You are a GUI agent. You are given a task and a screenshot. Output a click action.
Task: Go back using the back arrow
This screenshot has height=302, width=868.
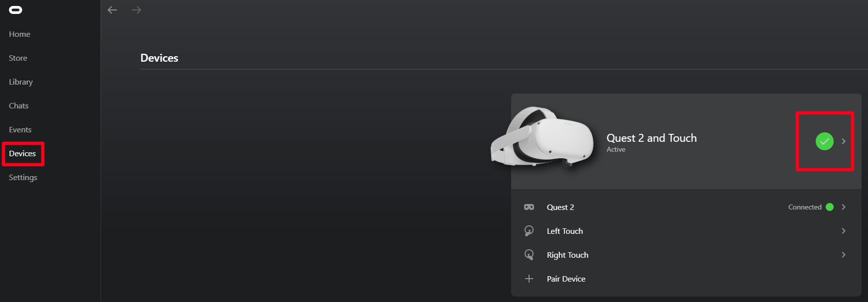tap(112, 10)
